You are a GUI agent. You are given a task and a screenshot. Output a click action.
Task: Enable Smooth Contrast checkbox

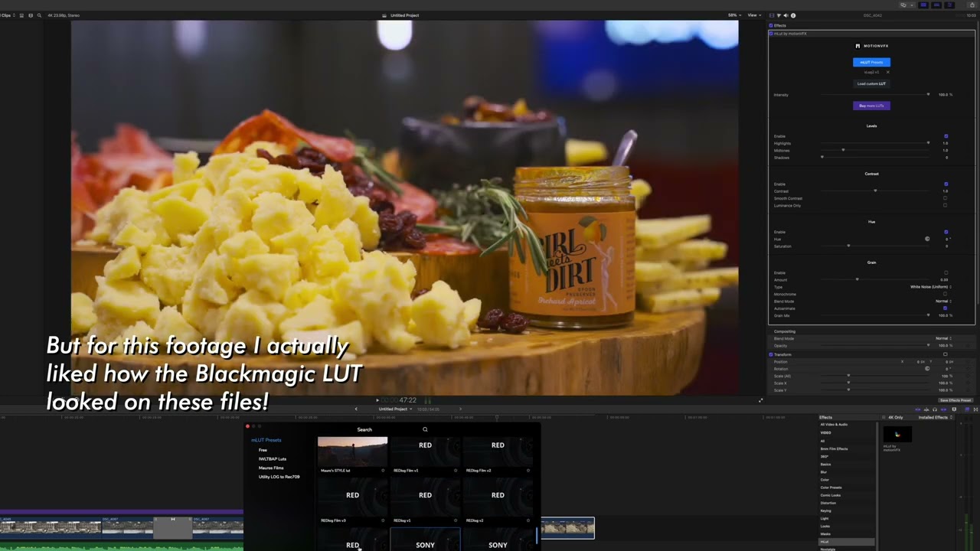pos(946,198)
